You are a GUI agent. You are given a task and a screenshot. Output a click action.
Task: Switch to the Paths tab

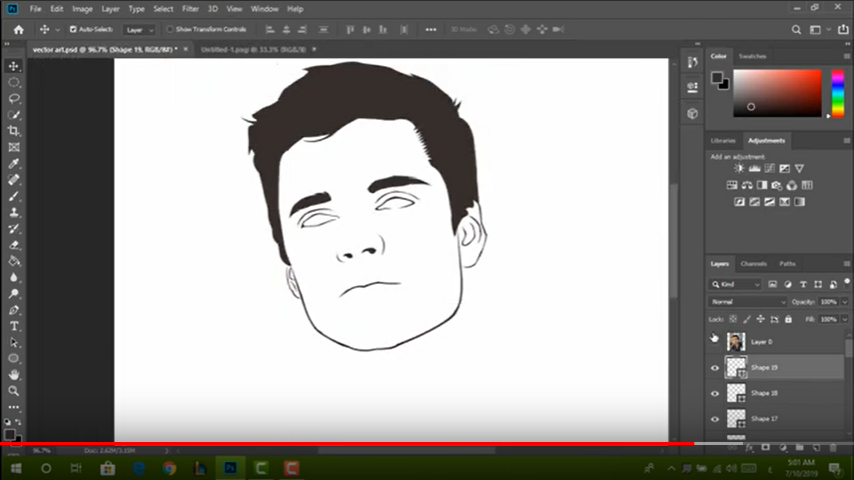787,264
